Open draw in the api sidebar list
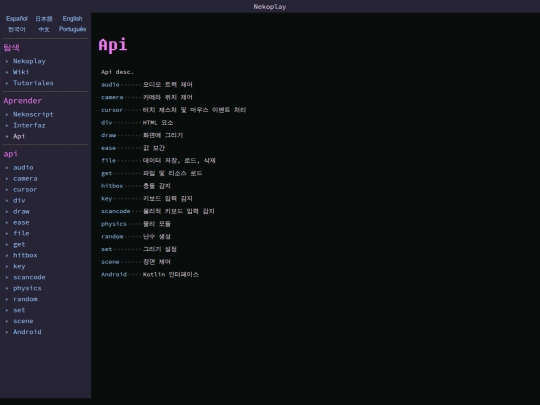Viewport: 540px width, 405px height. point(21,211)
